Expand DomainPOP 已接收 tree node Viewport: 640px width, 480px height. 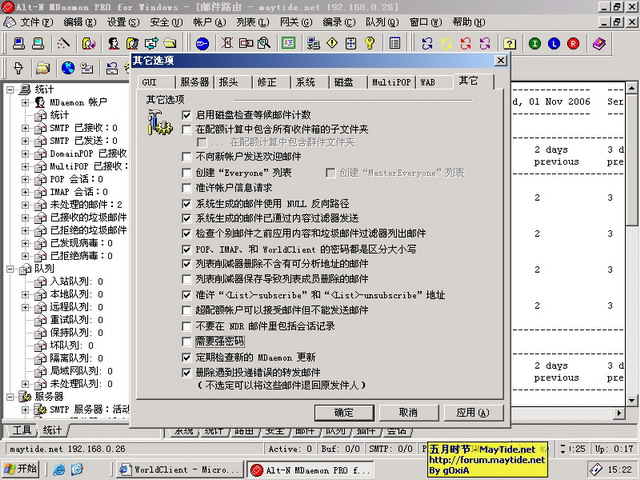click(x=25, y=154)
